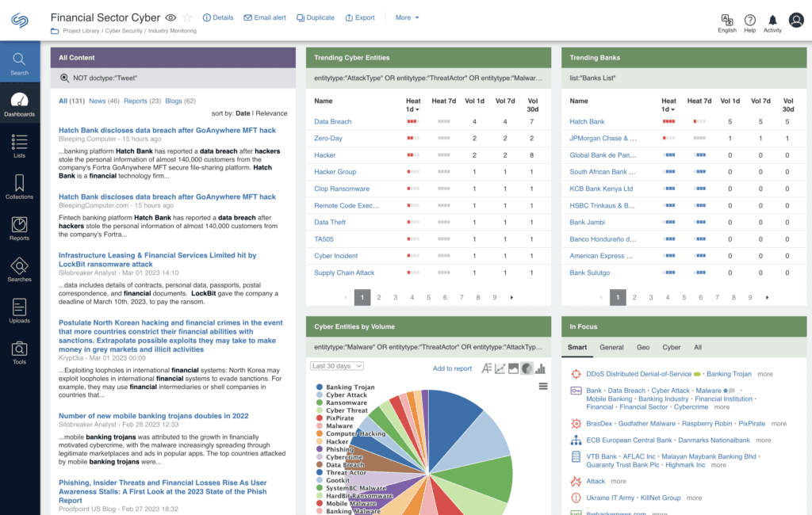Open the pie chart hamburger menu
812x515 pixels.
(543, 386)
